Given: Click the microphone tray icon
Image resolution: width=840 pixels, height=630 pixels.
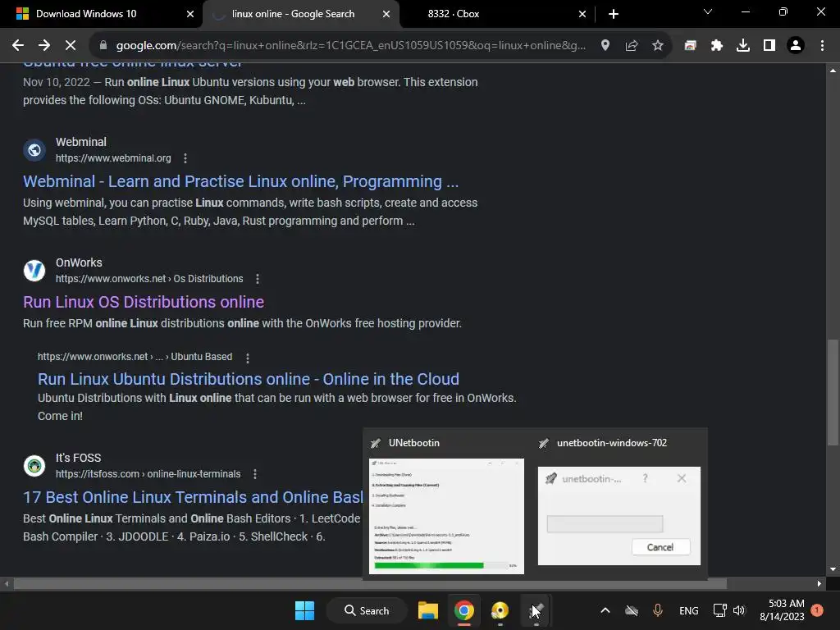Looking at the screenshot, I should pyautogui.click(x=658, y=610).
